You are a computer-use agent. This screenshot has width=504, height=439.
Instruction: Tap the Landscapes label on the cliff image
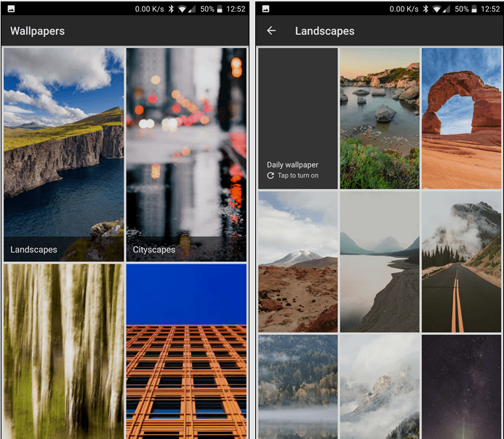point(33,250)
